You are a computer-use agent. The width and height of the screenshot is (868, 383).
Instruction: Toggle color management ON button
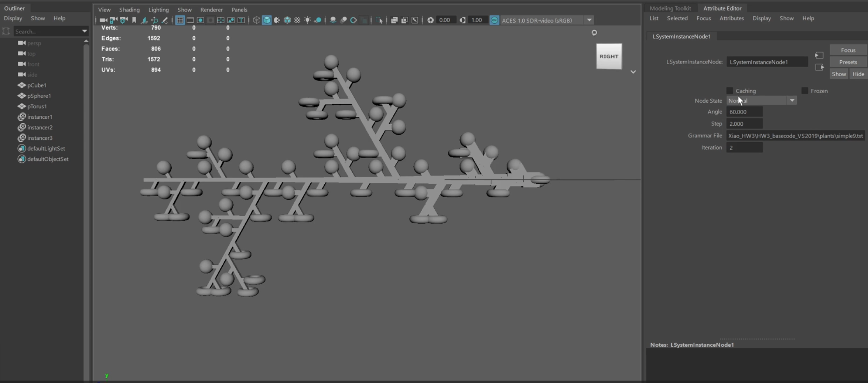pos(494,20)
